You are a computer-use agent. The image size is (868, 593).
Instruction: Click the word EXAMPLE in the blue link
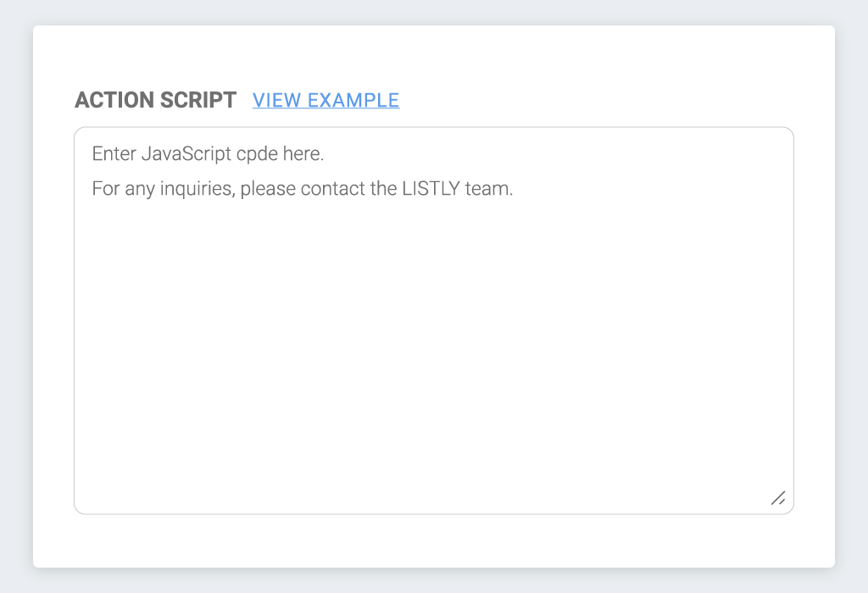tap(353, 100)
